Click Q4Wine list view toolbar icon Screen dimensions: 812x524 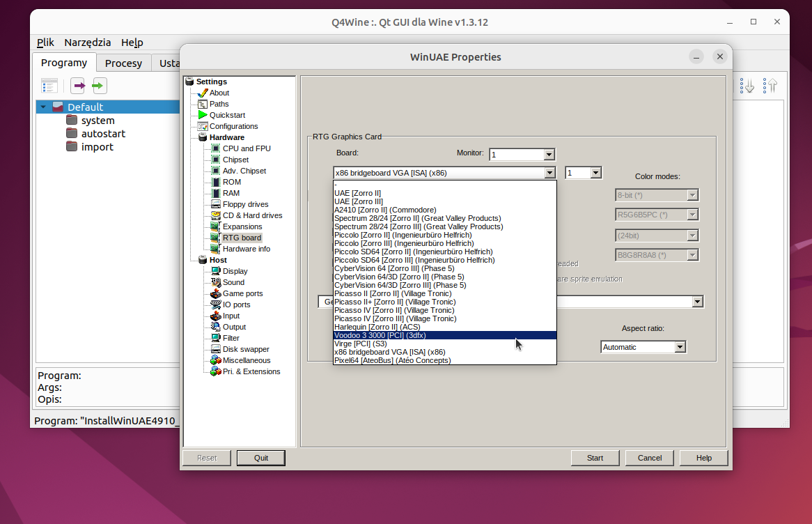[49, 86]
